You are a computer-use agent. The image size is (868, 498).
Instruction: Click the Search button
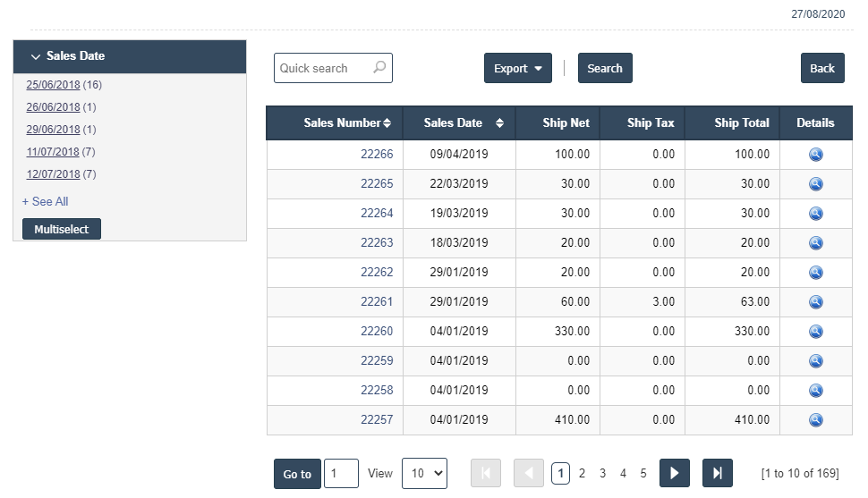pyautogui.click(x=605, y=69)
